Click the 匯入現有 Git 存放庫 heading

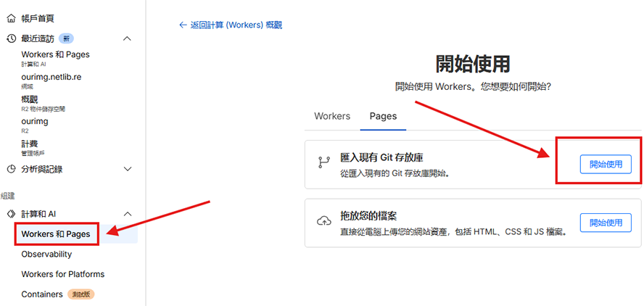(x=382, y=157)
